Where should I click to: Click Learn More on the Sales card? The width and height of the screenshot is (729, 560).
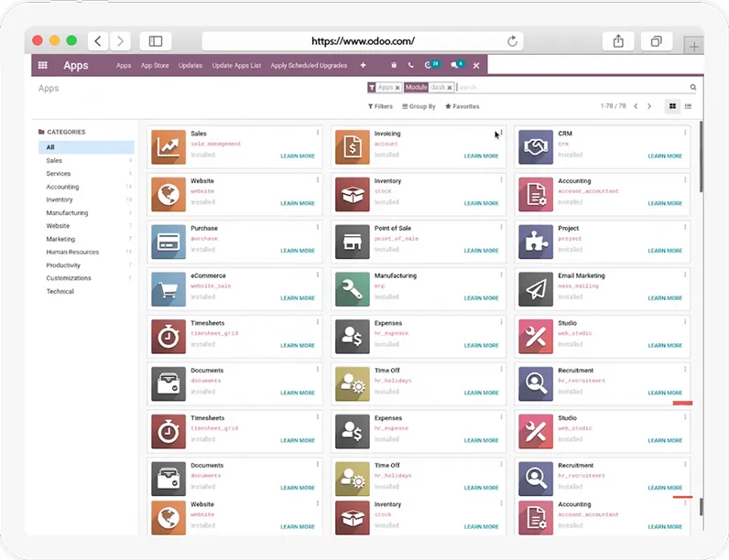tap(298, 156)
